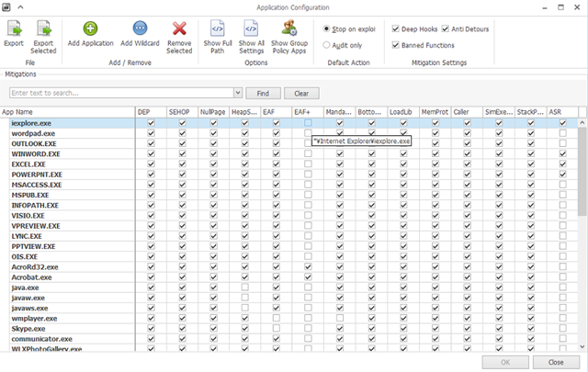The height and width of the screenshot is (372, 588).
Task: Enable EAF for wmplayer.exe
Action: click(277, 318)
